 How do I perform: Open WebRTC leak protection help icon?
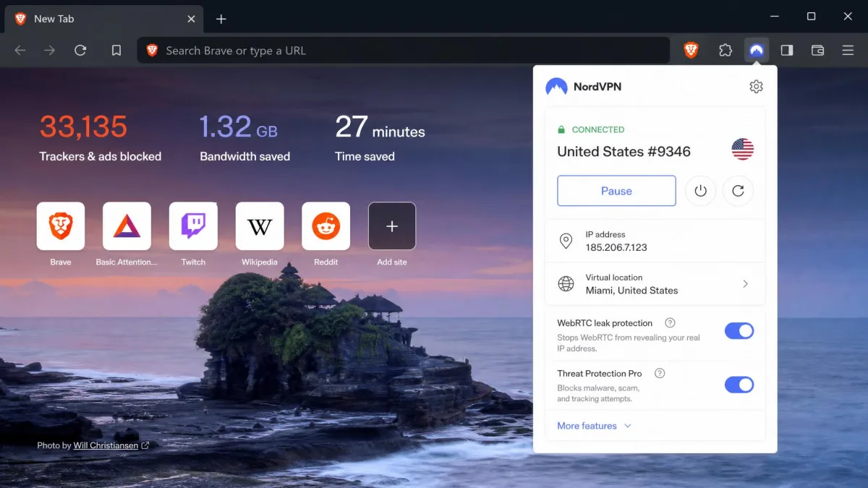(x=670, y=323)
